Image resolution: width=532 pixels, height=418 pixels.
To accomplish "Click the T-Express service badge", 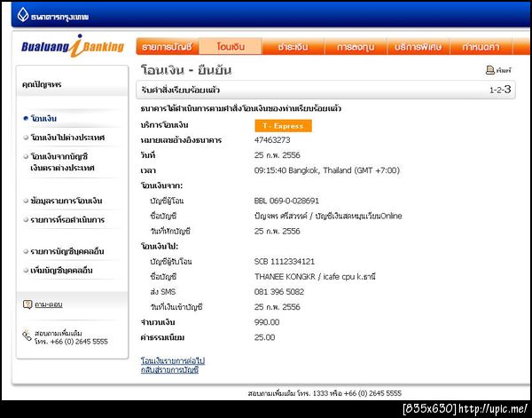I will (x=284, y=126).
